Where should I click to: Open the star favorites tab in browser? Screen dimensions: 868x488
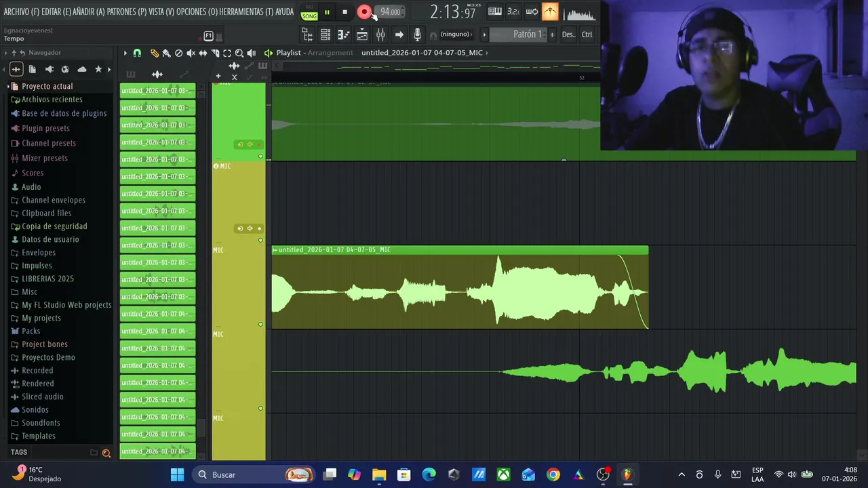click(x=98, y=69)
